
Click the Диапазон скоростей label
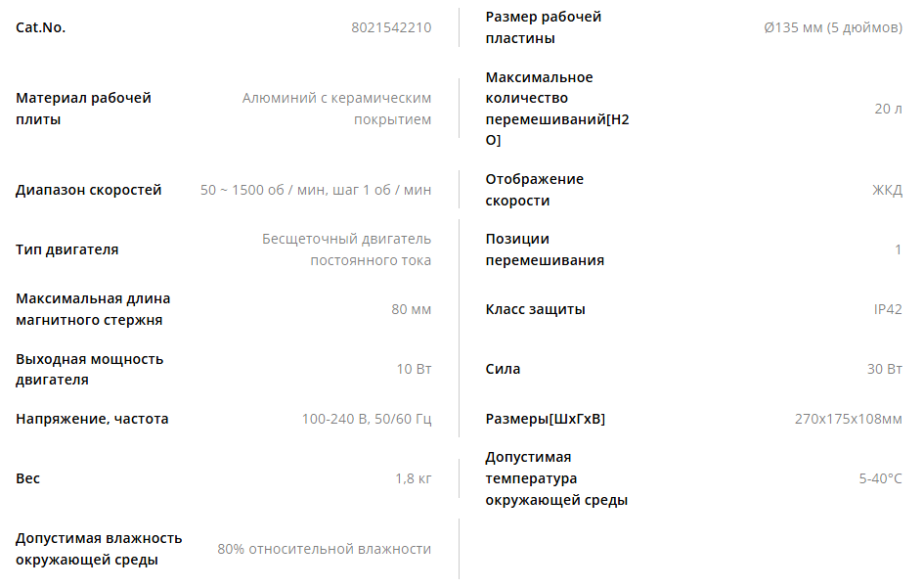[x=88, y=190]
